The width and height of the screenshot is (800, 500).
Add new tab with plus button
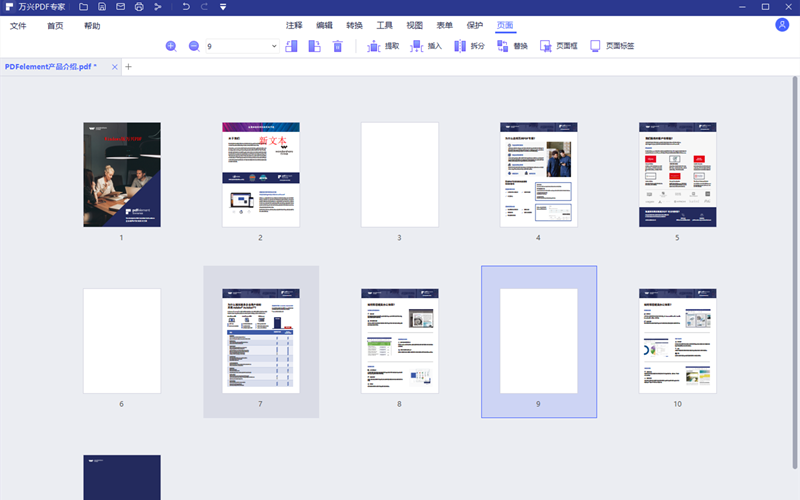pyautogui.click(x=128, y=67)
